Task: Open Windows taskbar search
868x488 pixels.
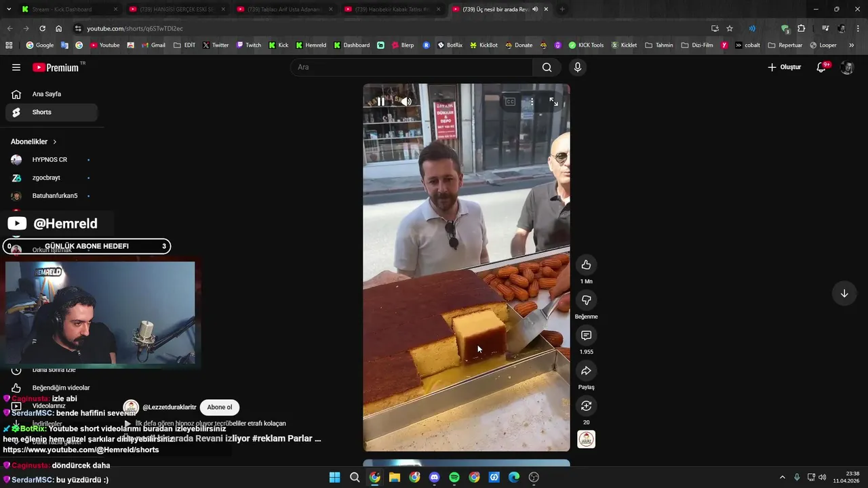Action: [355, 477]
